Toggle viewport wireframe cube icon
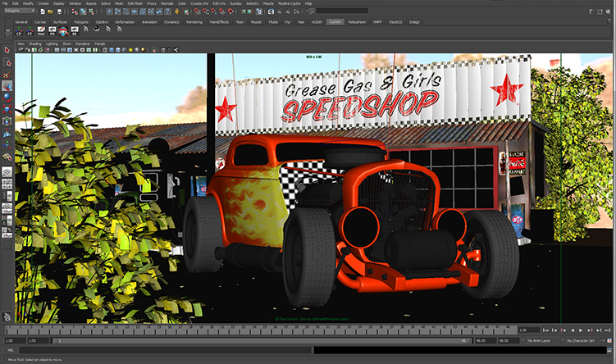Viewport: 616px width, 364px height. 105,50
